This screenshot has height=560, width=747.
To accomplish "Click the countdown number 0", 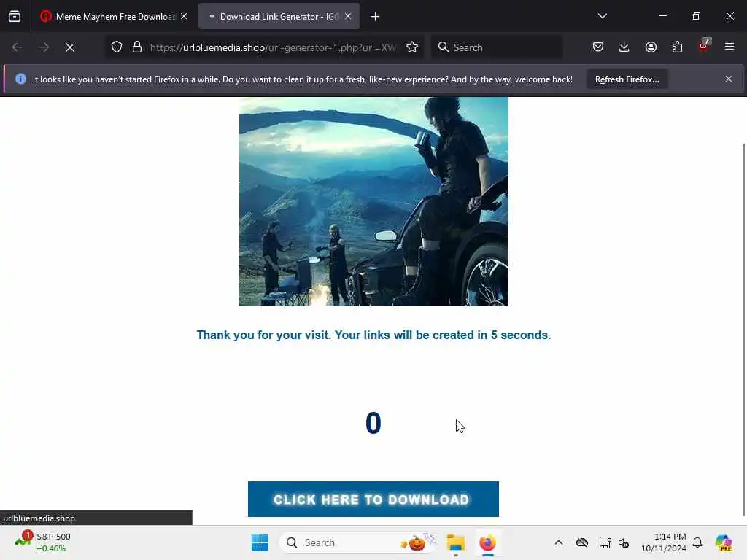I will click(373, 423).
